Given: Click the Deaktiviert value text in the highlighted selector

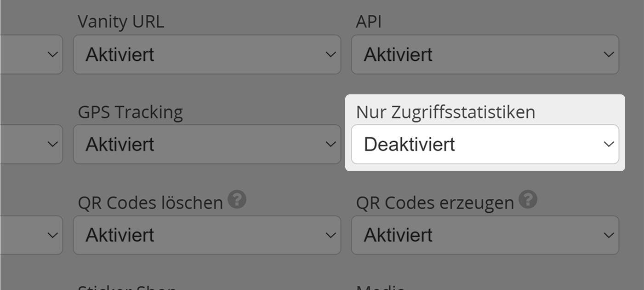Looking at the screenshot, I should click(x=409, y=144).
